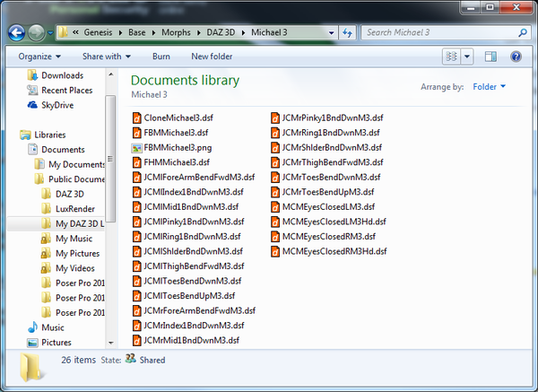538x392 pixels.
Task: Open the view options dropdown arrow
Action: pos(467,57)
